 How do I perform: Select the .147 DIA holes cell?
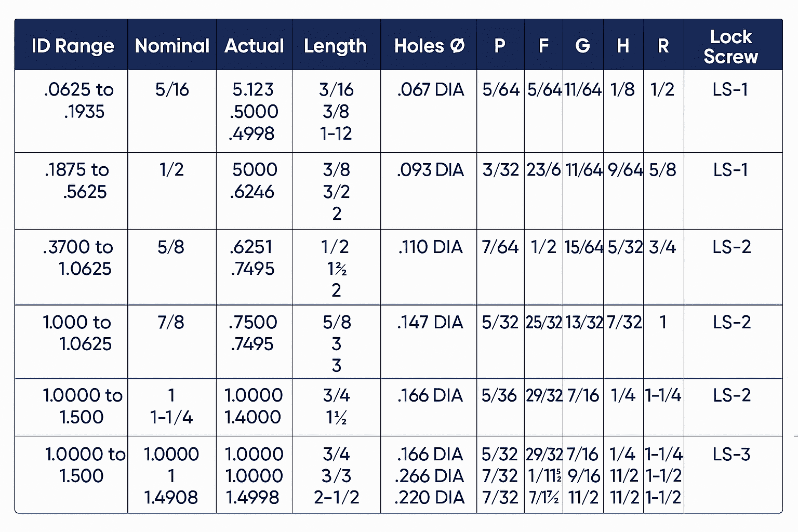(430, 322)
